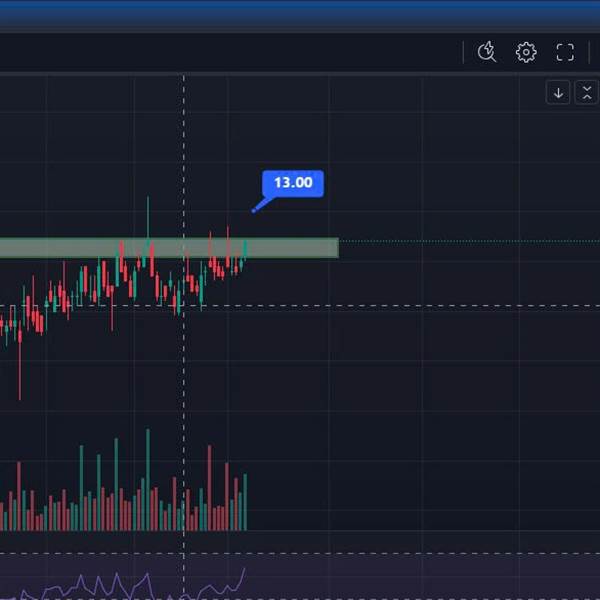Viewport: 600px width, 600px height.
Task: Select the green horizontal zone rectangle
Action: 169,248
